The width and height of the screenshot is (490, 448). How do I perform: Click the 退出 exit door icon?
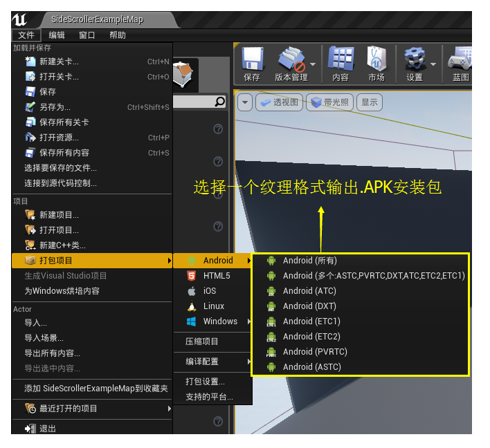tap(30, 429)
